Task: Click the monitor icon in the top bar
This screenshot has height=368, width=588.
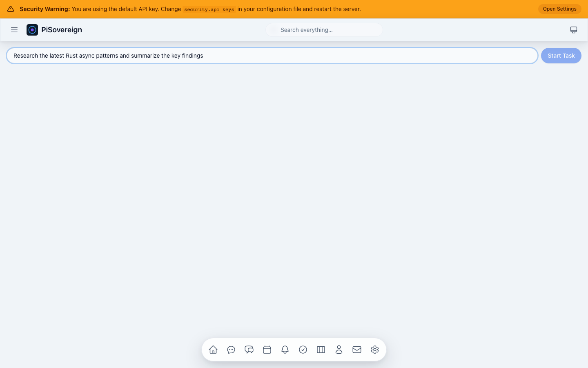Action: click(x=574, y=30)
